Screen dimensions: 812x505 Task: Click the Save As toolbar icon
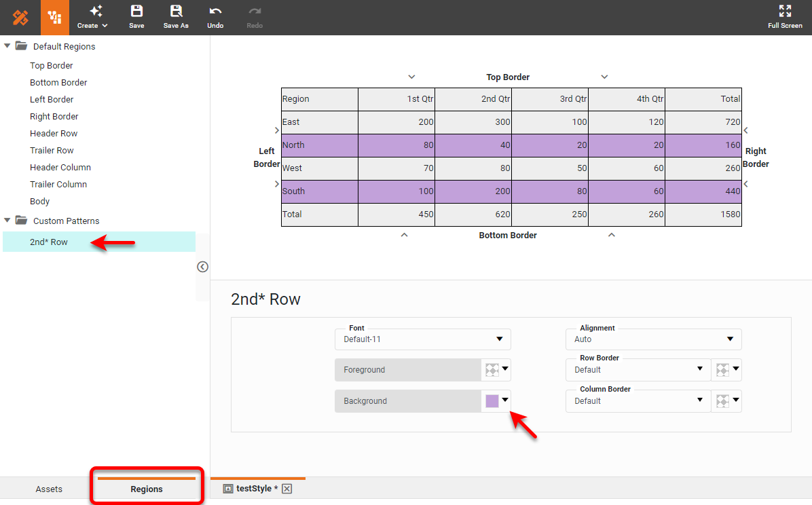pyautogui.click(x=176, y=17)
